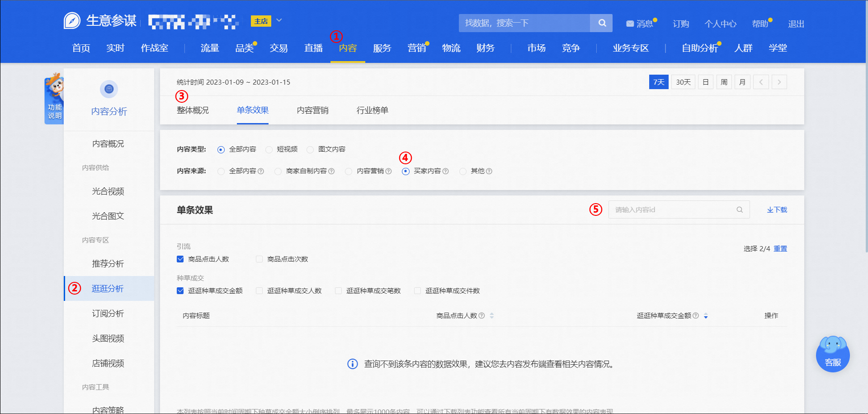Select 周 granularity button
The width and height of the screenshot is (868, 414).
point(724,82)
